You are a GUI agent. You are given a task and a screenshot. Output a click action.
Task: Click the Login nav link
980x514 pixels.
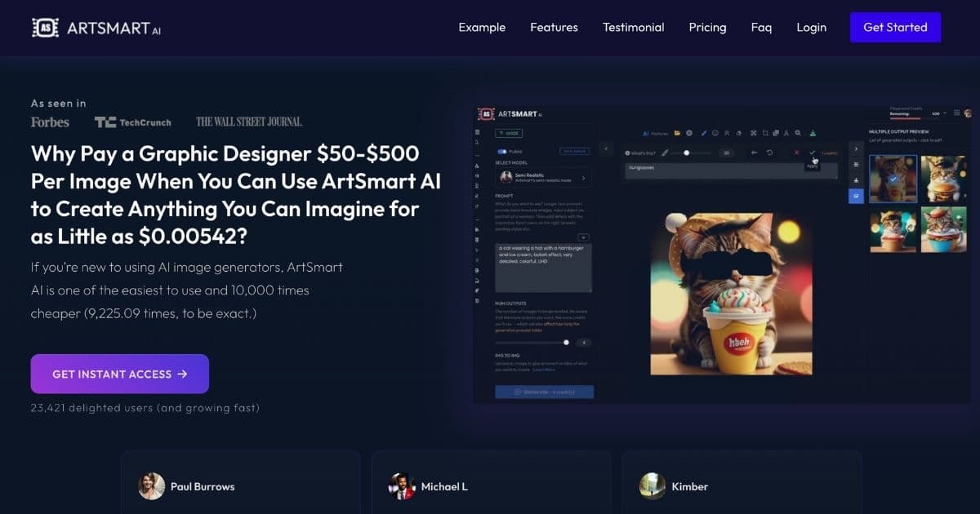[x=811, y=27]
